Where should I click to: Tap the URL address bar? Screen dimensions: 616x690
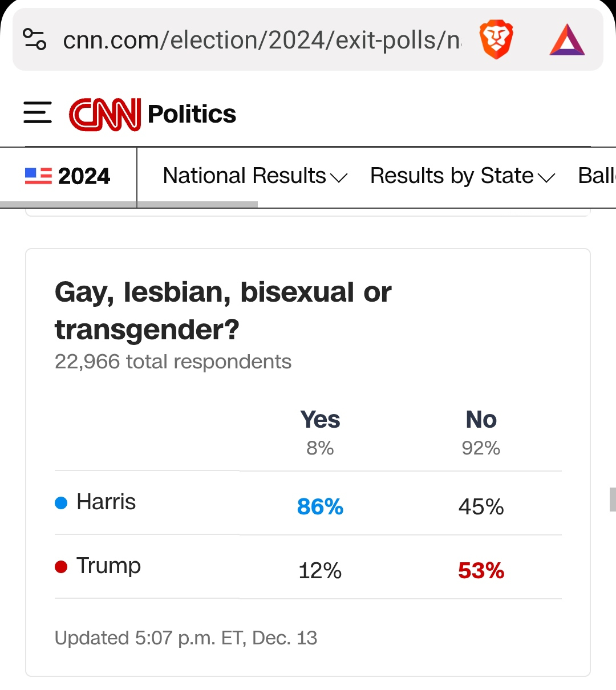click(x=261, y=40)
